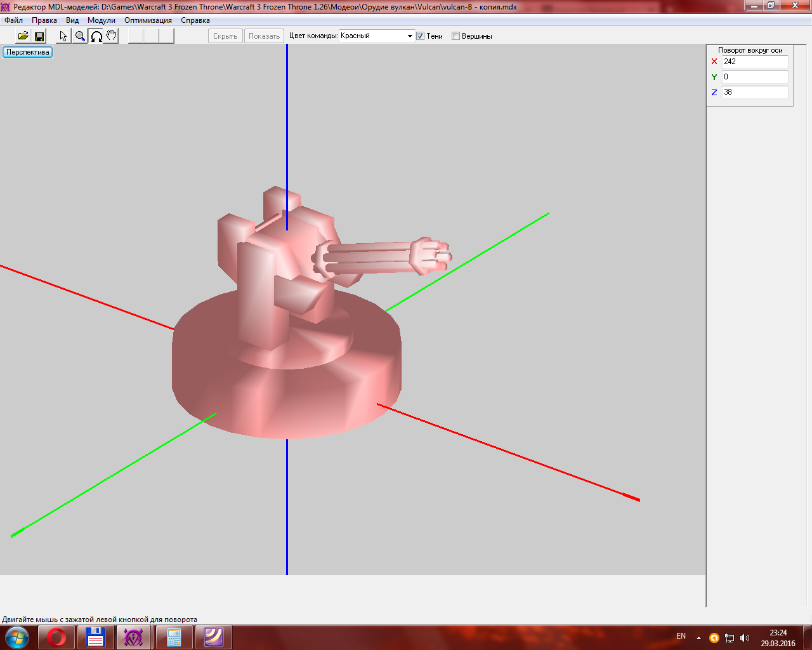Click the Поворот вокруг оси panel title
Screen dimensions: 812x650
point(750,50)
